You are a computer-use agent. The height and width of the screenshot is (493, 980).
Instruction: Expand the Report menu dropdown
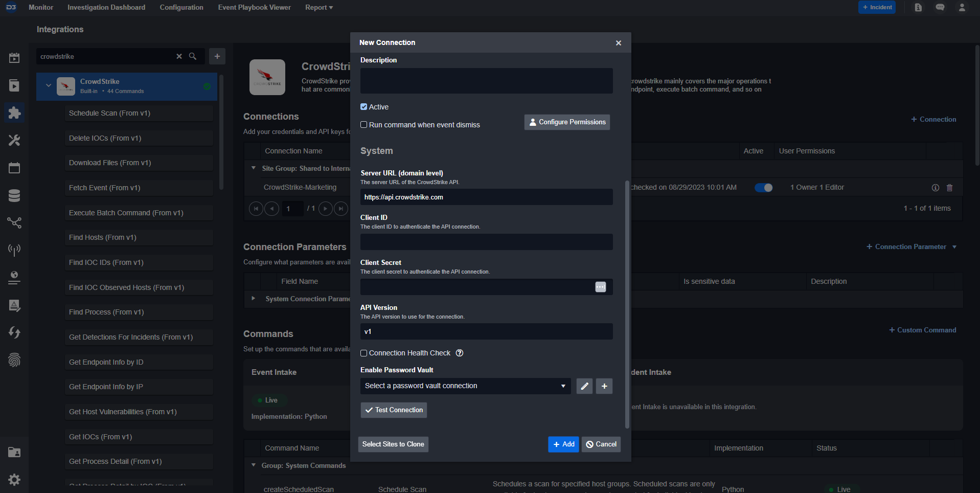pyautogui.click(x=318, y=7)
